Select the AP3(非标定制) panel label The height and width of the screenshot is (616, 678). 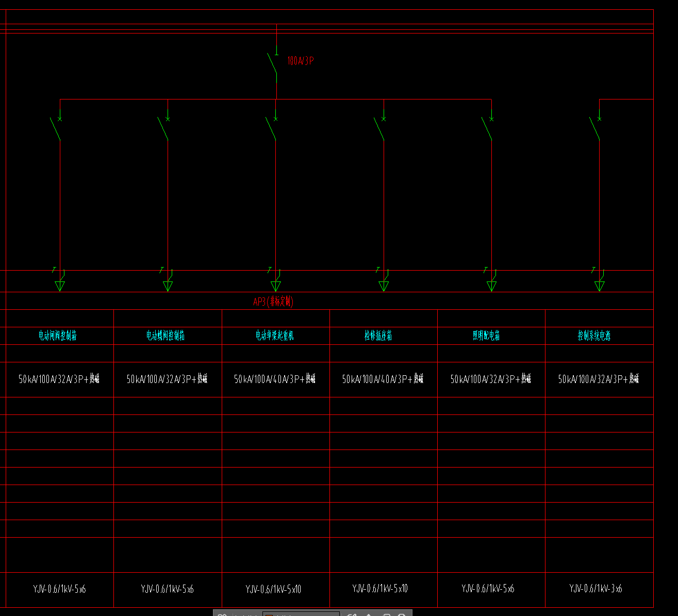coord(273,302)
